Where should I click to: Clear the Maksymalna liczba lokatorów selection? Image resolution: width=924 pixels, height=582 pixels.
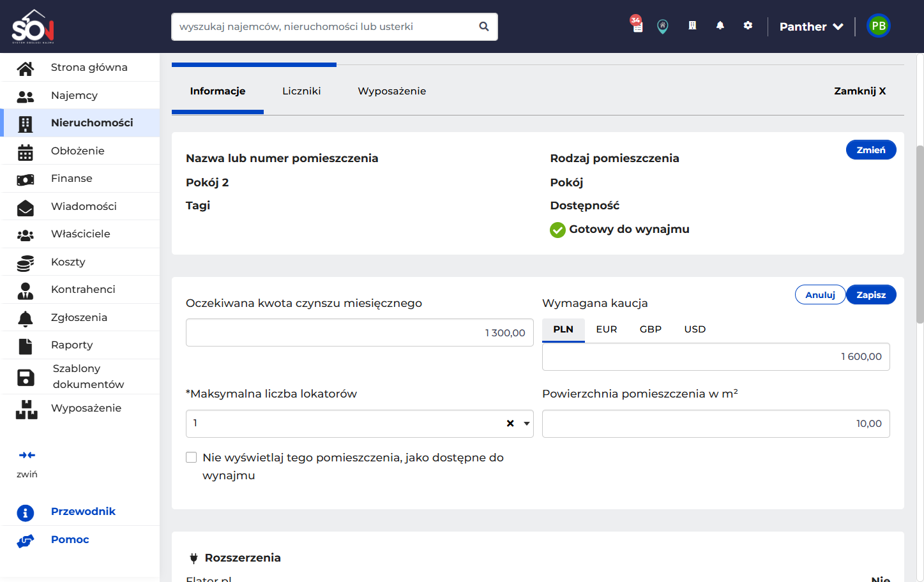coord(510,424)
